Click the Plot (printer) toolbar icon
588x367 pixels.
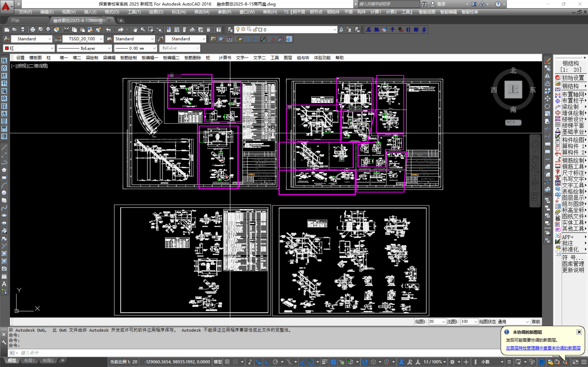(x=32, y=30)
